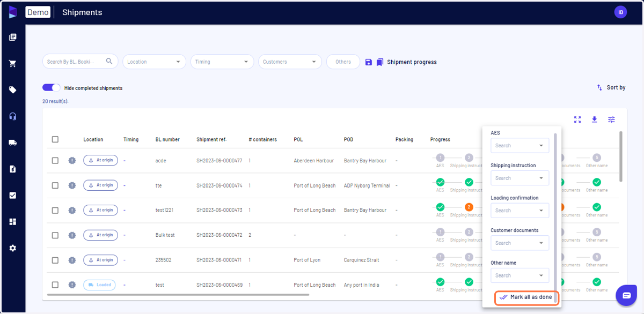Viewport: 644px width, 314px height.
Task: Toggle Hide completed shipments switch
Action: (x=51, y=88)
